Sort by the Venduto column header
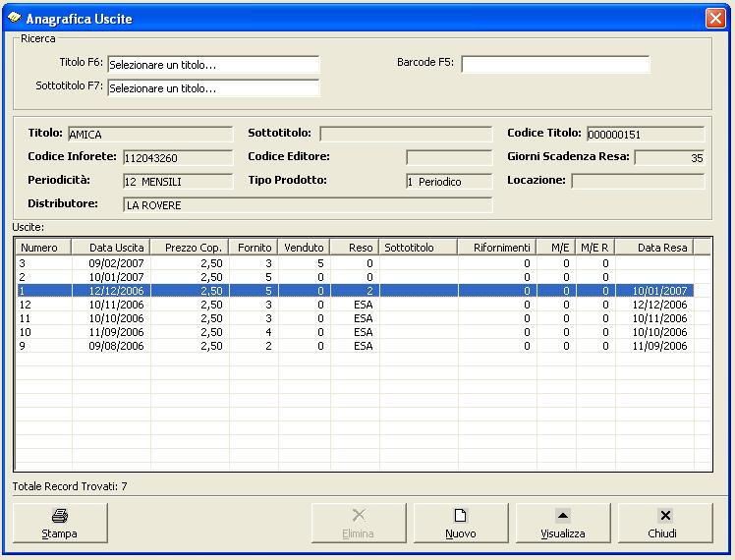 coord(304,247)
